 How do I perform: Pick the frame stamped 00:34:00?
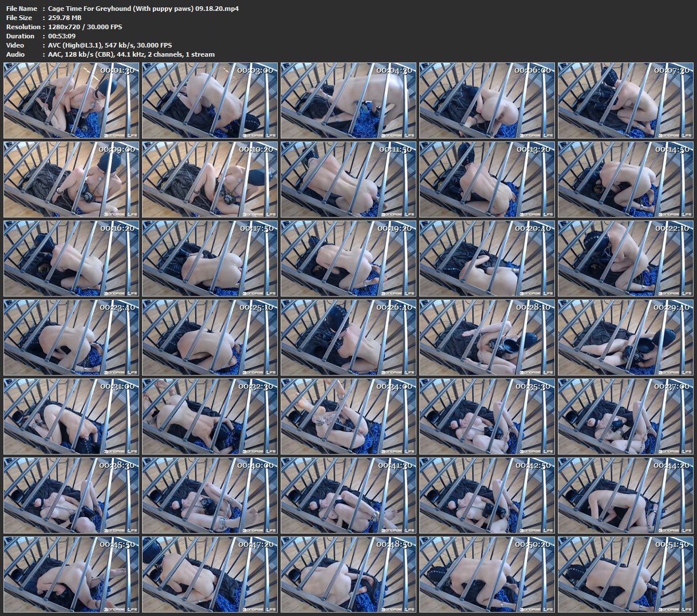point(349,416)
